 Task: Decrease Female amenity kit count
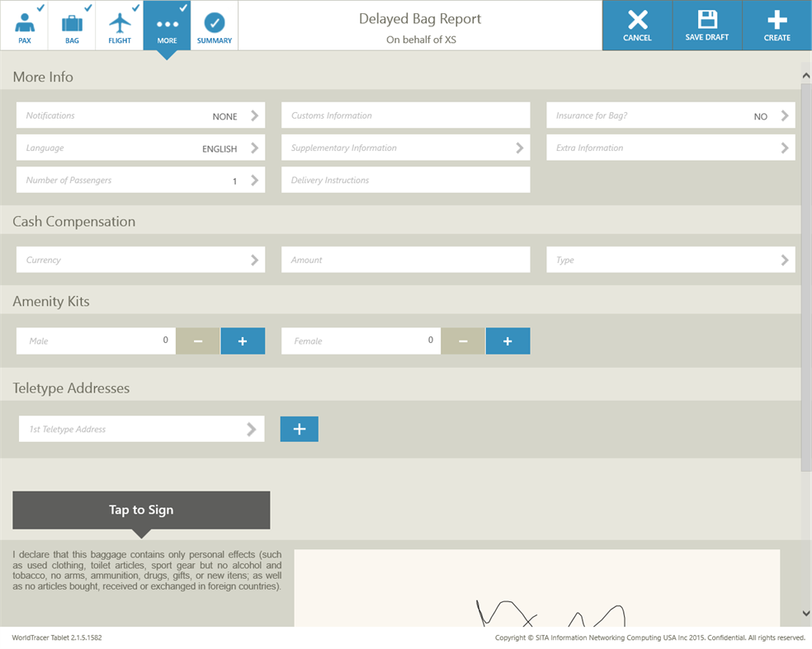tap(463, 341)
